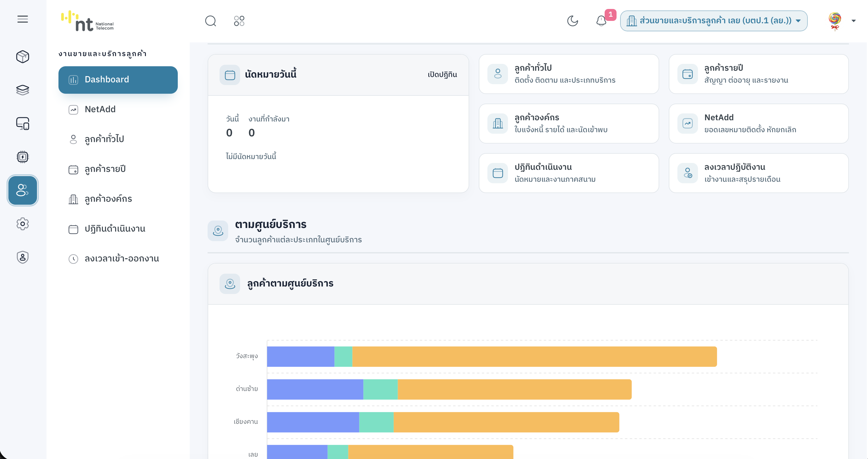Image resolution: width=868 pixels, height=459 pixels.
Task: Open ปฏิทินดำเนินงาน in side menu
Action: 118,229
